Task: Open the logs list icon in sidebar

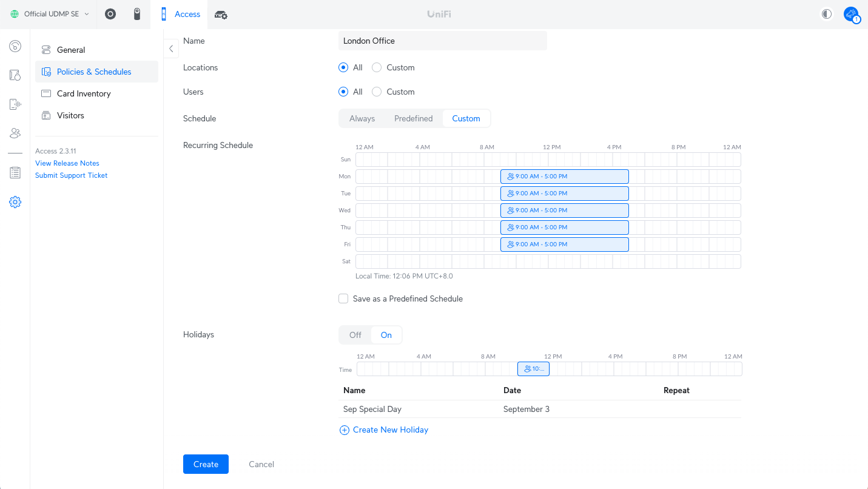Action: [15, 173]
